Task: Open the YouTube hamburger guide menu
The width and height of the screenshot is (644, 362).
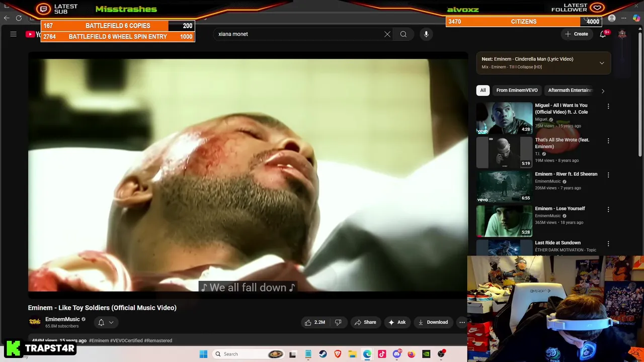Action: coord(14,34)
